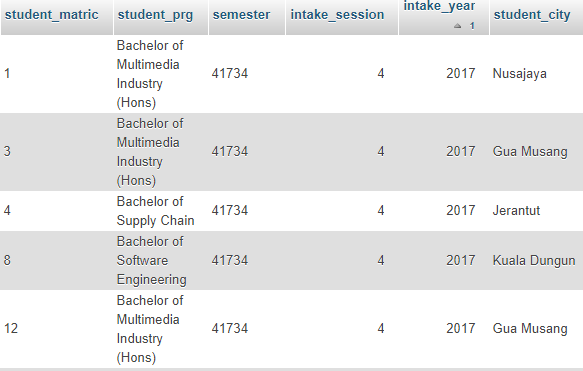Viewport: 583px width, 371px height.
Task: Sort by intake_year column header
Action: pyautogui.click(x=439, y=6)
